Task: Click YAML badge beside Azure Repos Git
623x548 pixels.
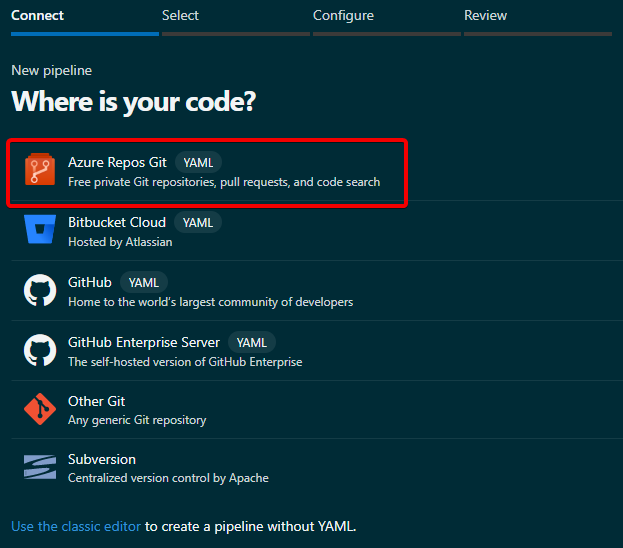Action: coord(198,162)
